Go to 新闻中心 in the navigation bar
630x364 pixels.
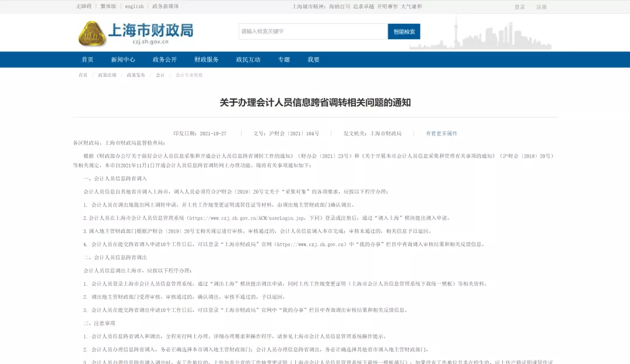[123, 60]
